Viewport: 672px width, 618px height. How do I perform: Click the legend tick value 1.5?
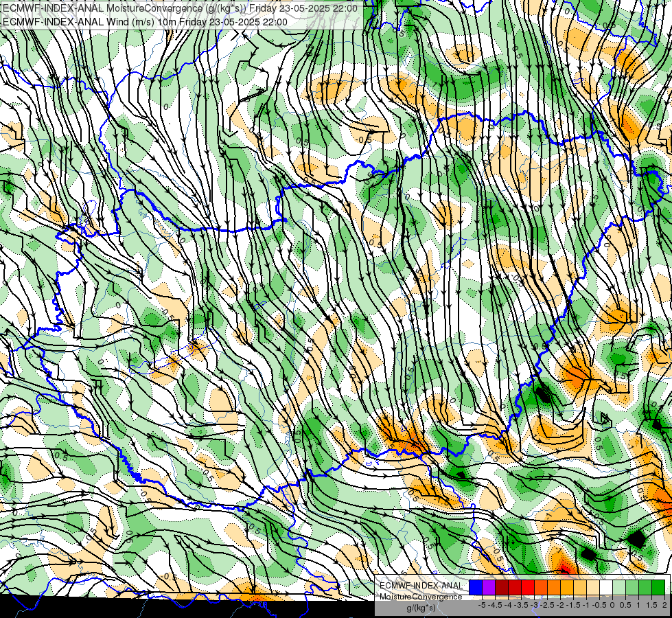pyautogui.click(x=652, y=605)
